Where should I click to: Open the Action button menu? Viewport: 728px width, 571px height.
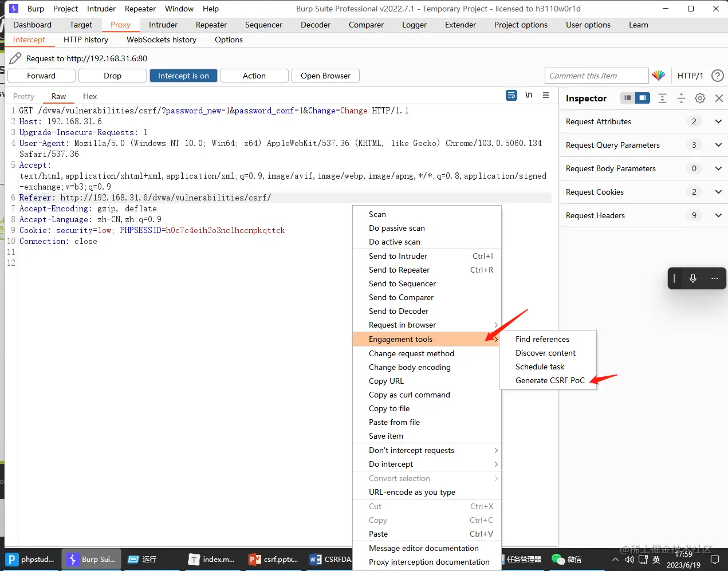(x=254, y=76)
